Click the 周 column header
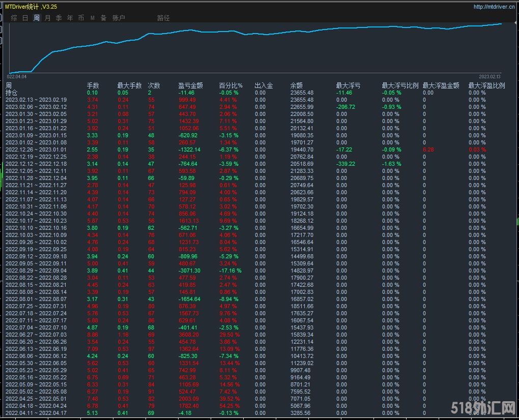Image resolution: width=519 pixels, height=420 pixels. (9, 85)
